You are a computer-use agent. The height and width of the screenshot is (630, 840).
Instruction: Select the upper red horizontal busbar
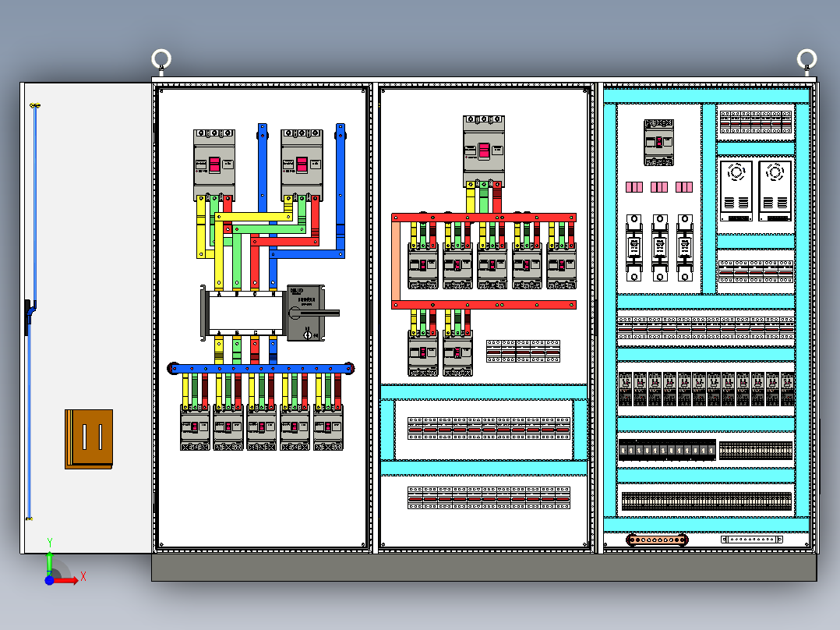(x=484, y=218)
